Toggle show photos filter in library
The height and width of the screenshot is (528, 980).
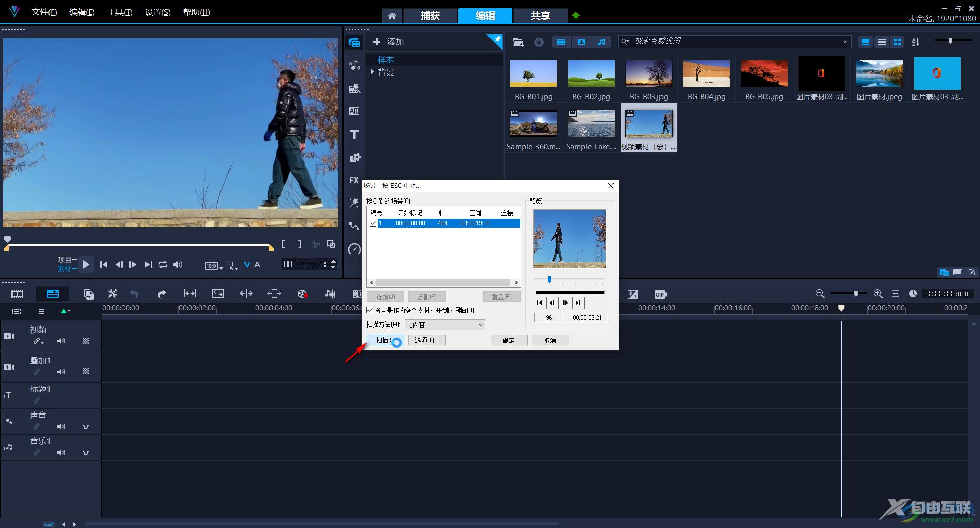coord(581,42)
